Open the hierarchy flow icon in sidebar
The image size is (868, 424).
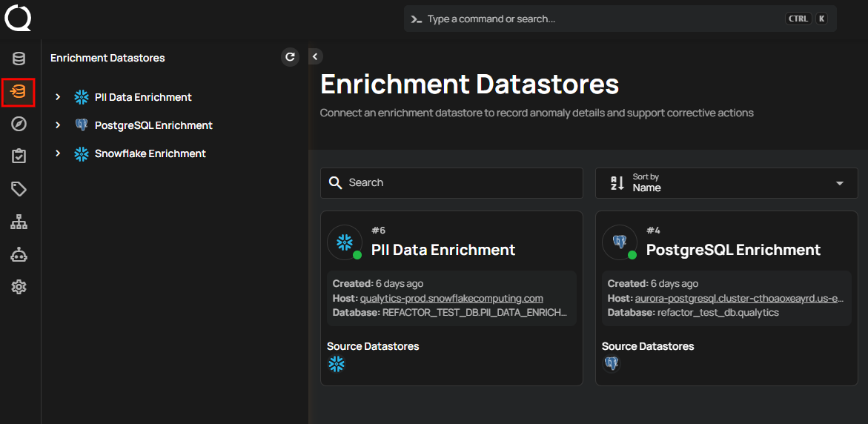(x=19, y=222)
